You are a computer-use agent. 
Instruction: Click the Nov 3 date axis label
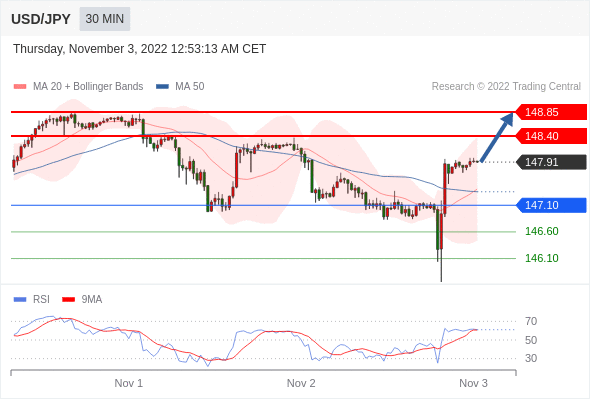tap(473, 383)
